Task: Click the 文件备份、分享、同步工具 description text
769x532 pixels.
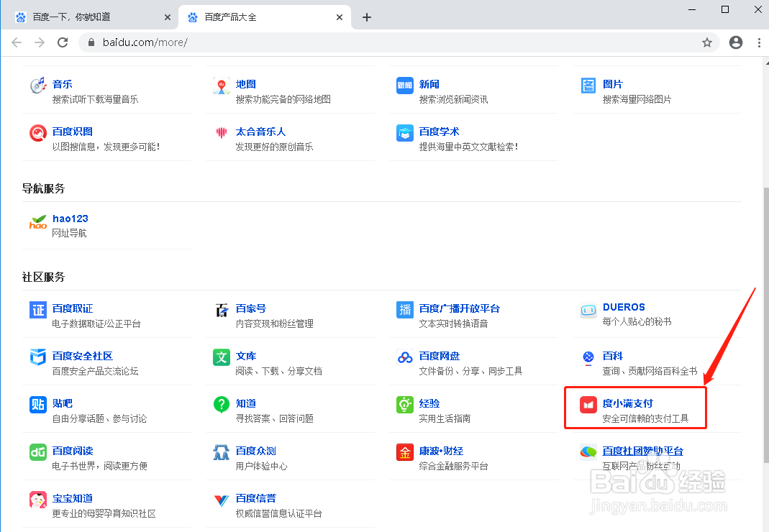Action: (470, 371)
